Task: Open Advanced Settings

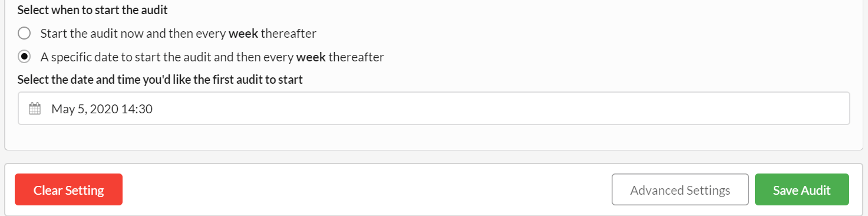Action: click(x=680, y=189)
